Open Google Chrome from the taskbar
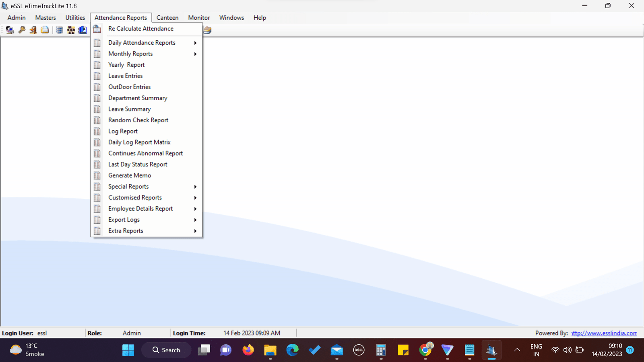This screenshot has height=362, width=644. point(425,350)
